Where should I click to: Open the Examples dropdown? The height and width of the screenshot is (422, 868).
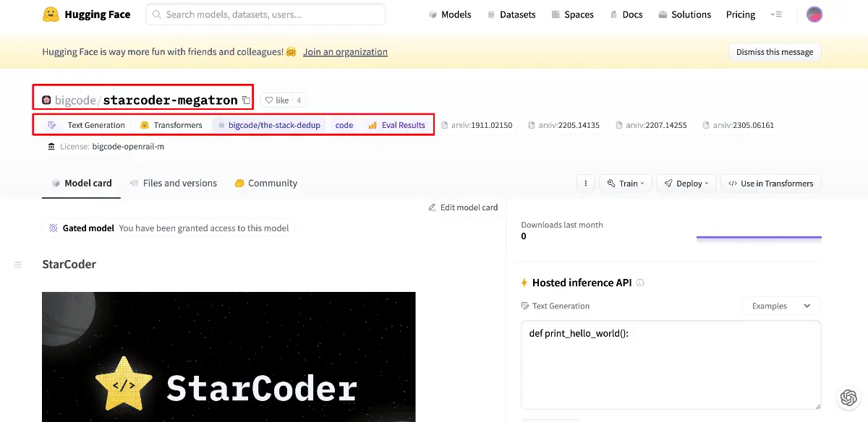pyautogui.click(x=780, y=306)
